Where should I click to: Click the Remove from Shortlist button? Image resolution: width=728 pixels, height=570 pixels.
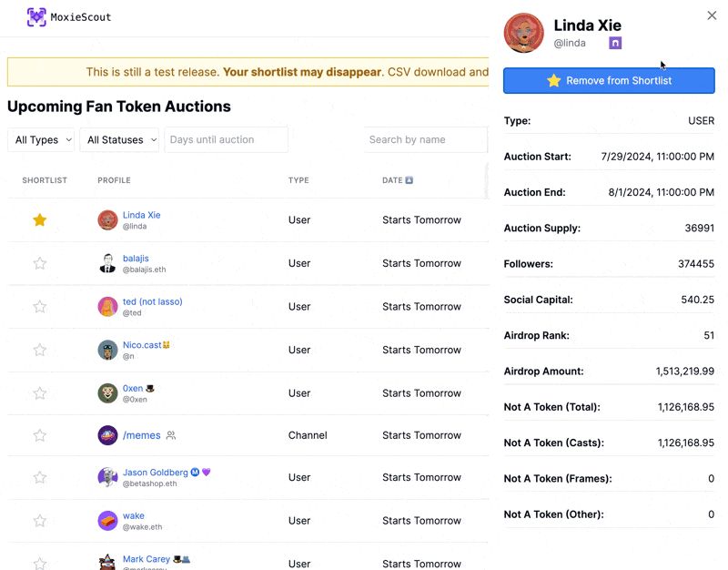point(609,80)
